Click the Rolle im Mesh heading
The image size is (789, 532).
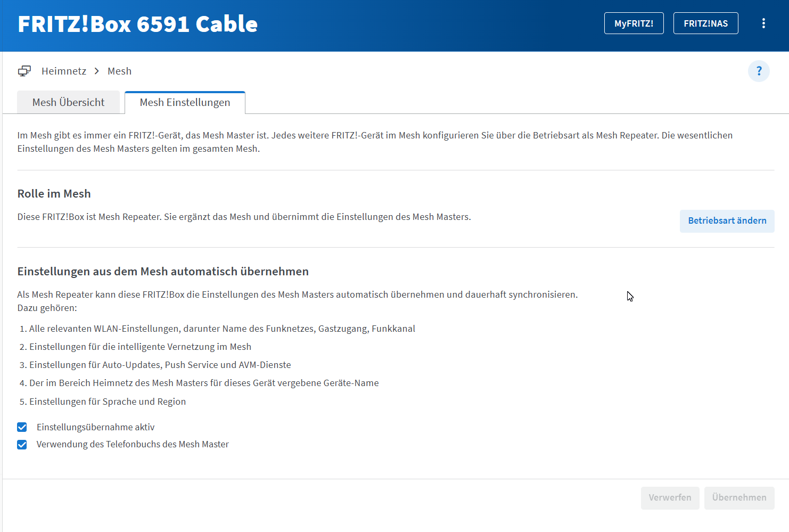pyautogui.click(x=54, y=194)
